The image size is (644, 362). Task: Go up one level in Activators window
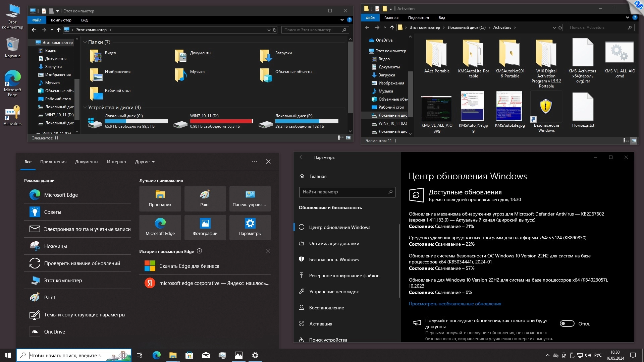[392, 27]
